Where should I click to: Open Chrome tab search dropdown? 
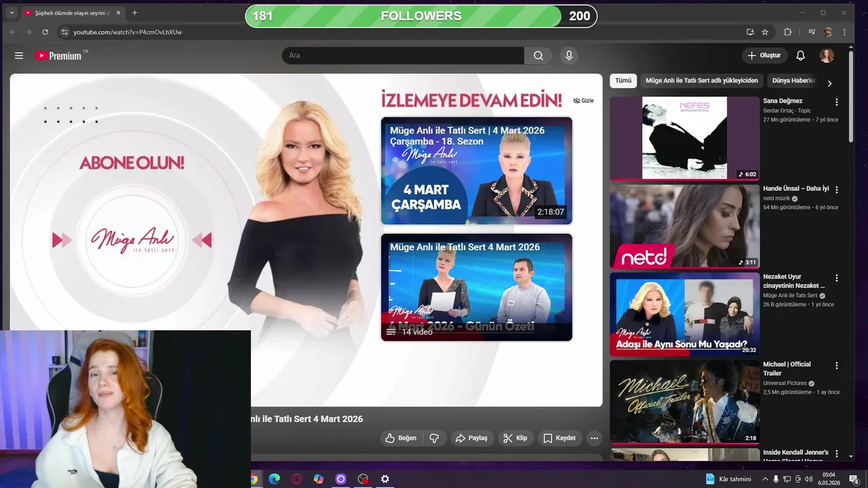[11, 13]
